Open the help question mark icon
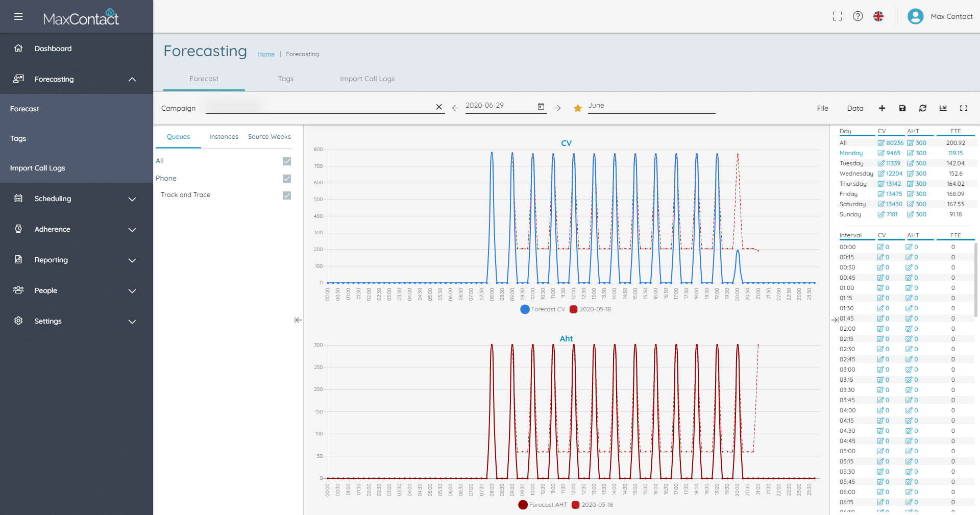Image resolution: width=980 pixels, height=515 pixels. coord(858,16)
